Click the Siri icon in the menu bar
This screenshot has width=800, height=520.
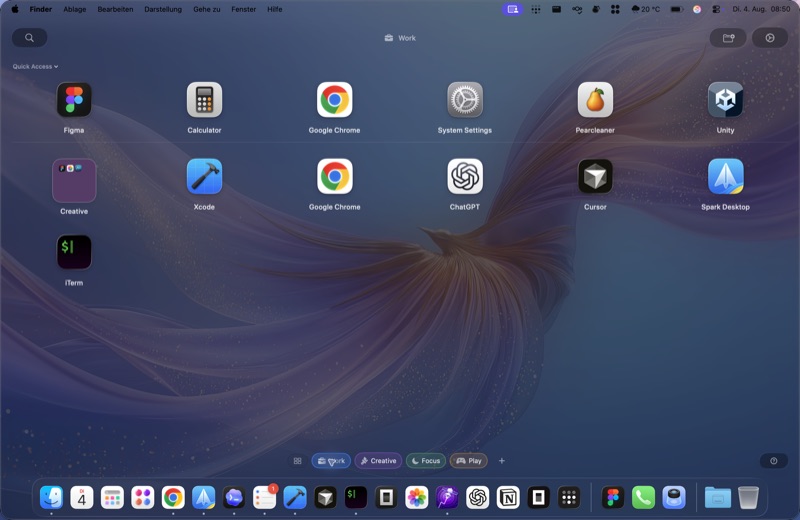click(x=697, y=9)
